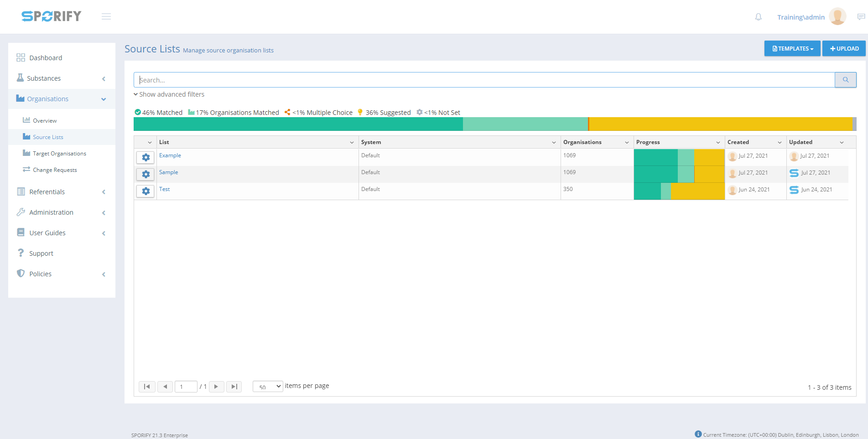The width and height of the screenshot is (868, 439).
Task: Open Target Organisations in sidebar
Action: click(x=59, y=154)
